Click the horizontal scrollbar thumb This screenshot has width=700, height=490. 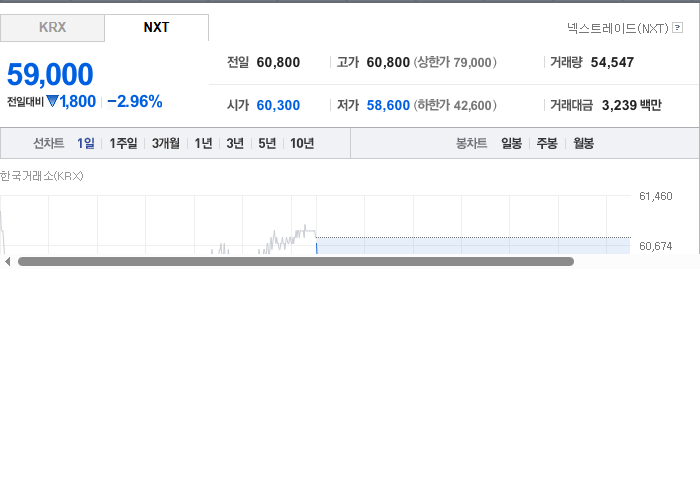pos(296,262)
